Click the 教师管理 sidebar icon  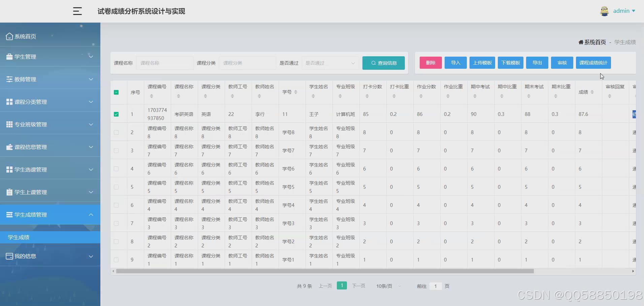click(9, 79)
